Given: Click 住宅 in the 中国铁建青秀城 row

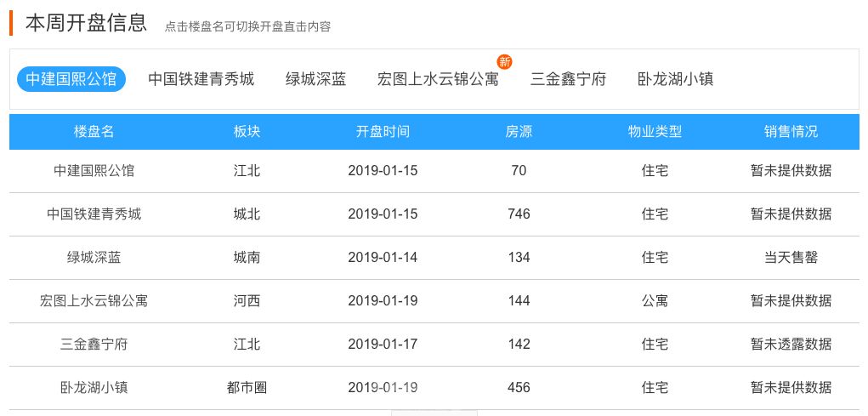Looking at the screenshot, I should click(655, 214).
